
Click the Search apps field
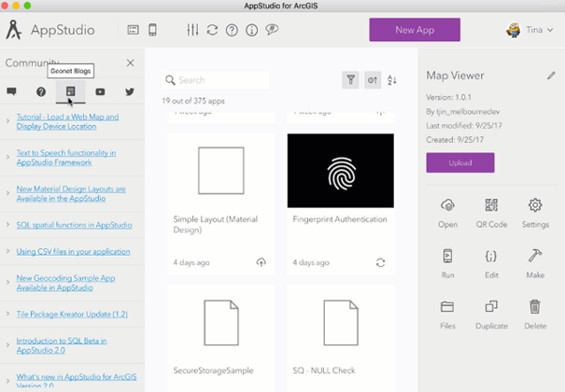216,80
